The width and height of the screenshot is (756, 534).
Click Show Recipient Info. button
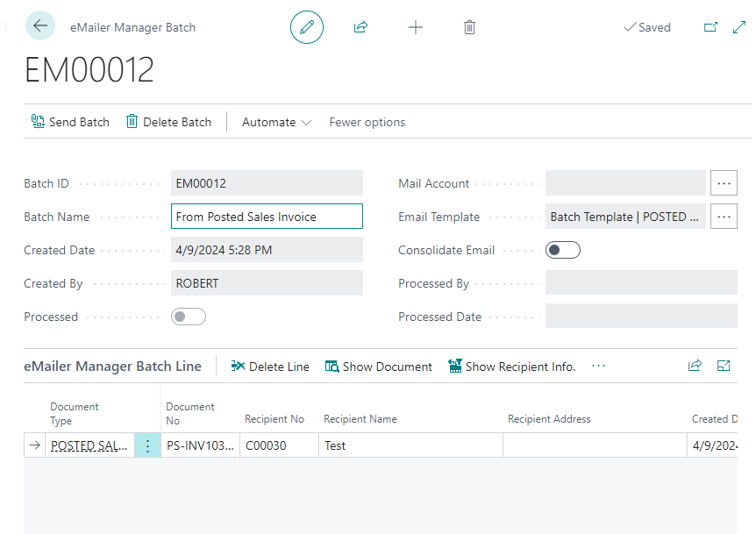(511, 367)
